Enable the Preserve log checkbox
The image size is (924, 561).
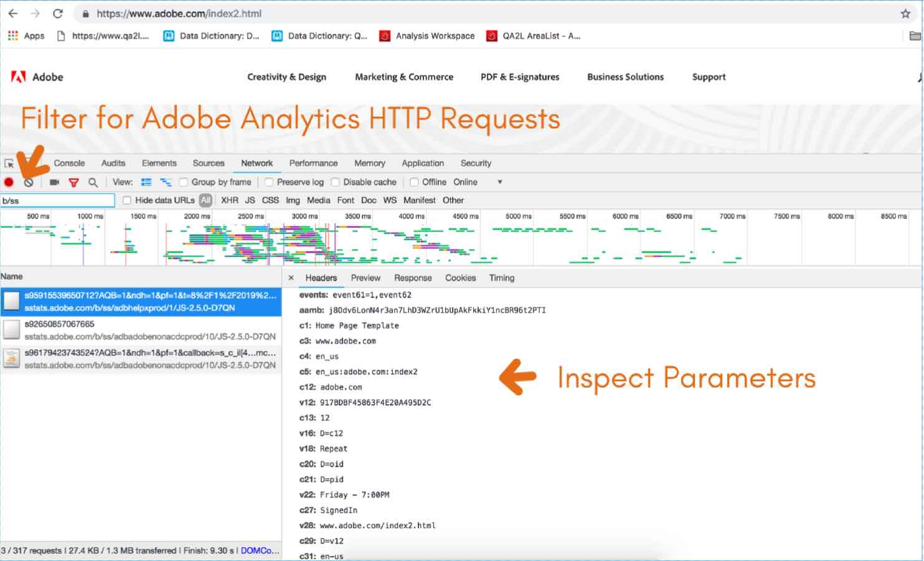(268, 182)
